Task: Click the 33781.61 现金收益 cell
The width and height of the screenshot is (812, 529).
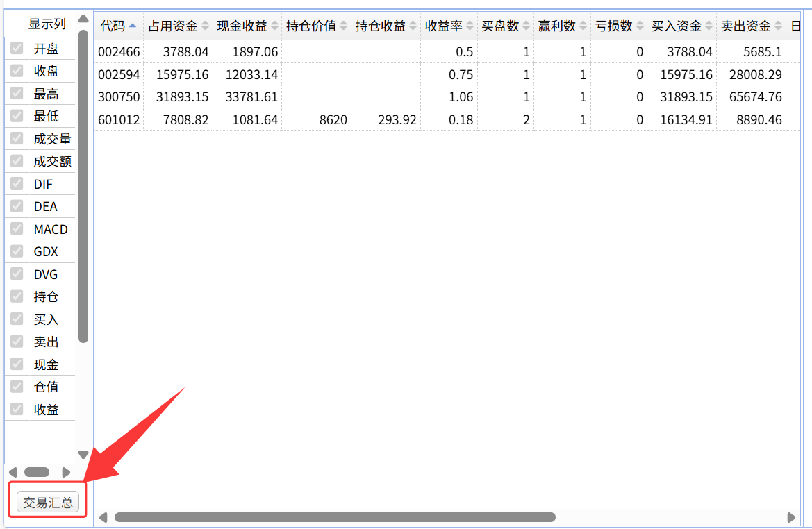Action: point(247,96)
